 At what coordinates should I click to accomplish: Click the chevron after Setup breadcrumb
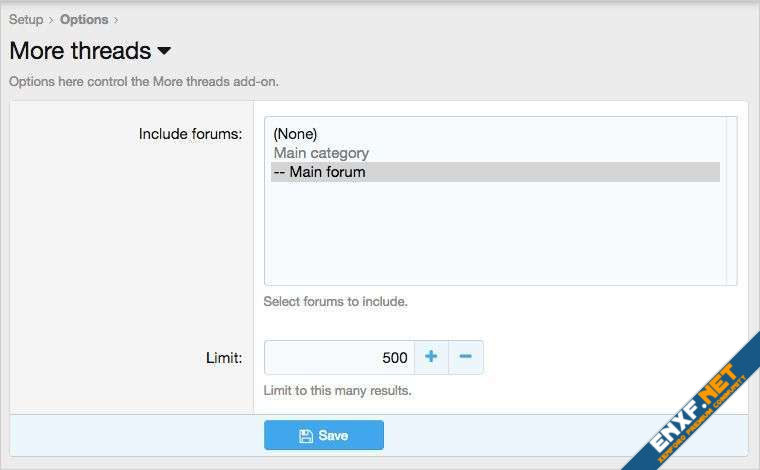[x=51, y=19]
